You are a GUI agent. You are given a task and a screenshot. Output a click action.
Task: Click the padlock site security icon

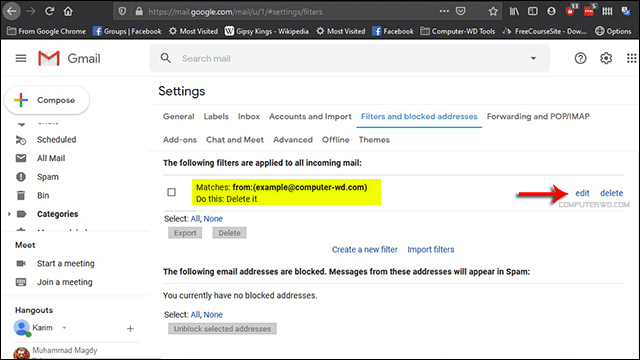pyautogui.click(x=139, y=11)
